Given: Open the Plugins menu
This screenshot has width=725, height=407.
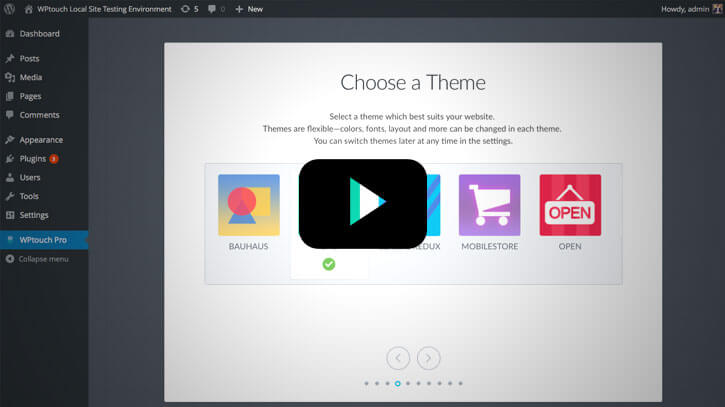Looking at the screenshot, I should pos(32,159).
